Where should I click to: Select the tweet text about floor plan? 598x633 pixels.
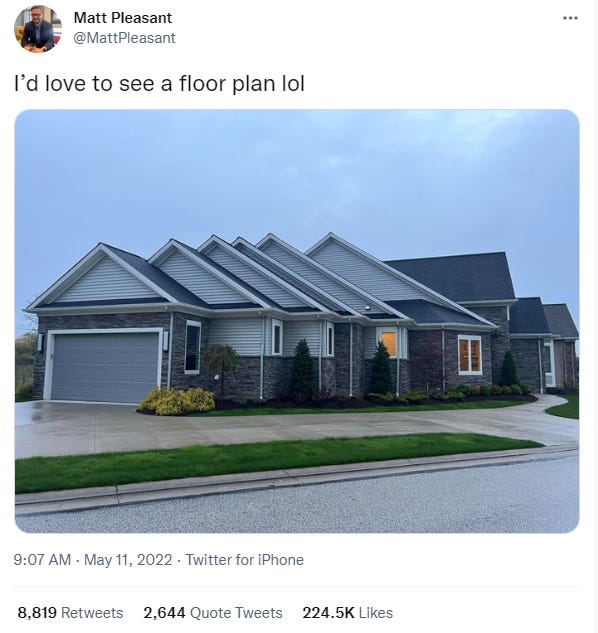tap(159, 84)
